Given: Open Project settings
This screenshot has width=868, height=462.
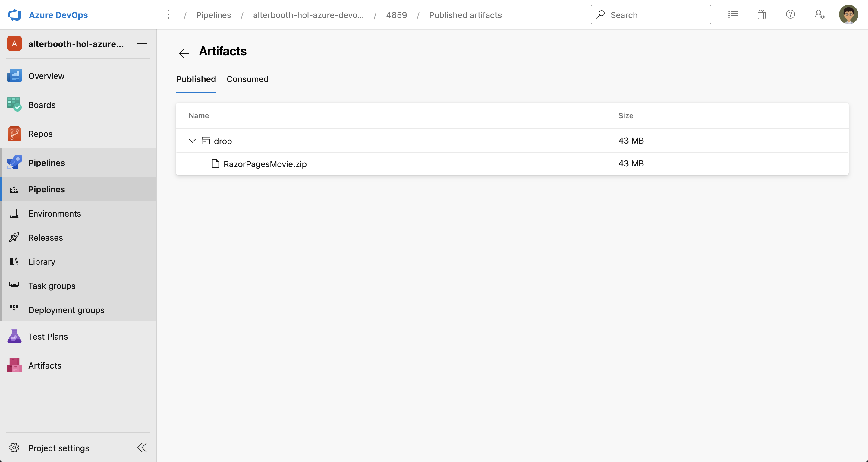Looking at the screenshot, I should pos(58,448).
